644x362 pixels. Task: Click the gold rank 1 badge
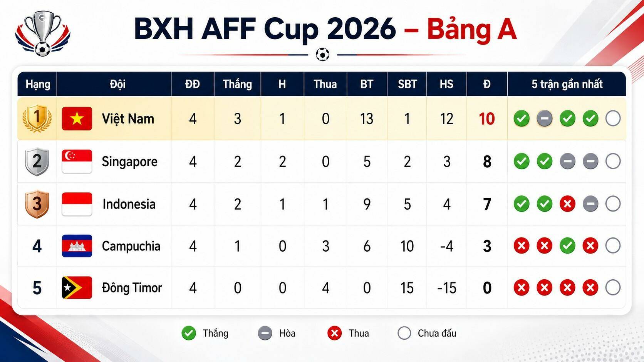37,118
